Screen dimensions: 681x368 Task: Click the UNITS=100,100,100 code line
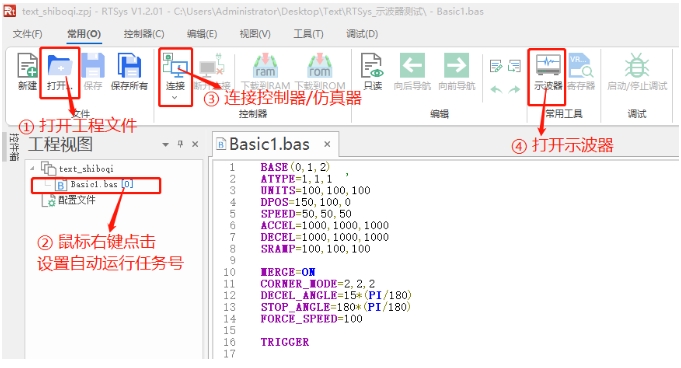click(315, 190)
